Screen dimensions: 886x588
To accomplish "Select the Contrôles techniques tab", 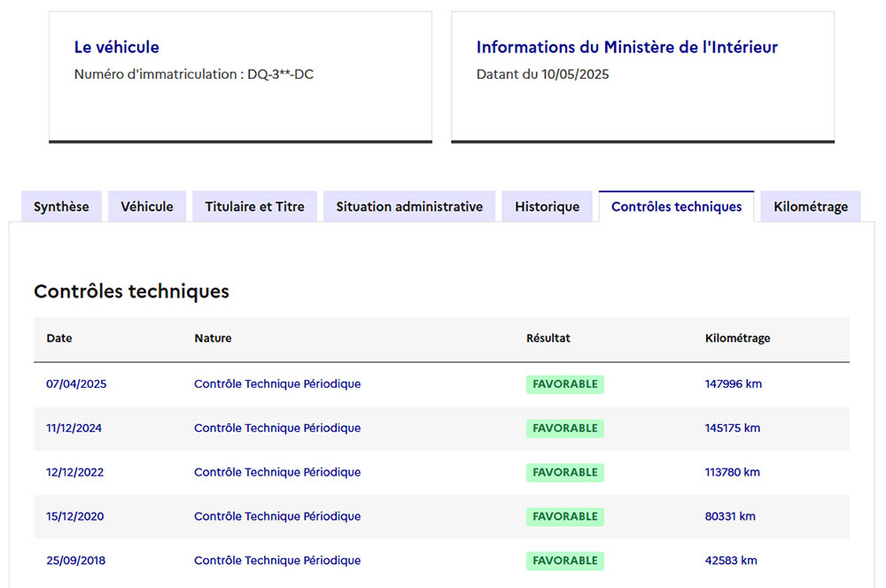I will click(676, 206).
